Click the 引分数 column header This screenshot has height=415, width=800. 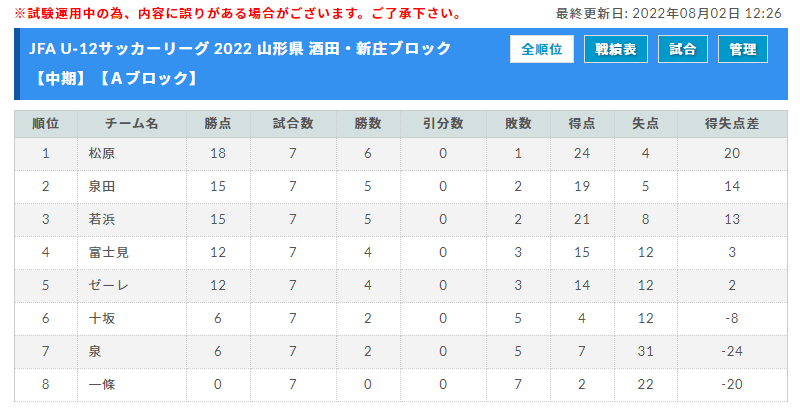443,124
